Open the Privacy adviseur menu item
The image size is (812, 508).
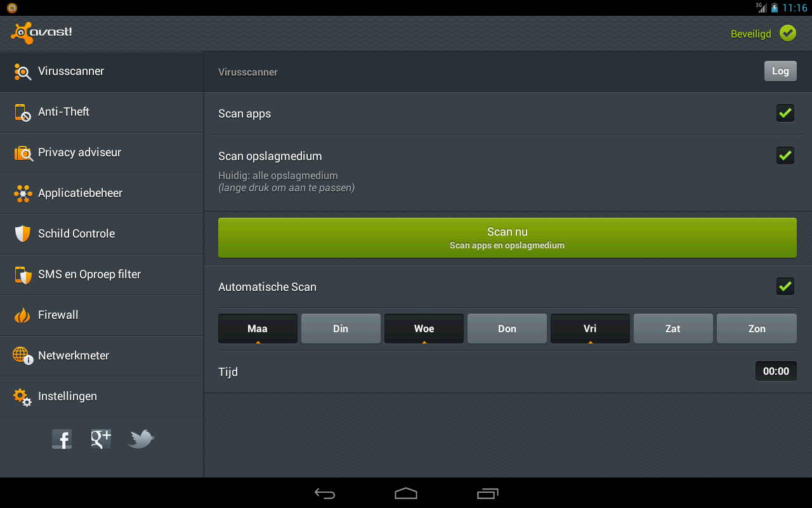[x=101, y=153]
